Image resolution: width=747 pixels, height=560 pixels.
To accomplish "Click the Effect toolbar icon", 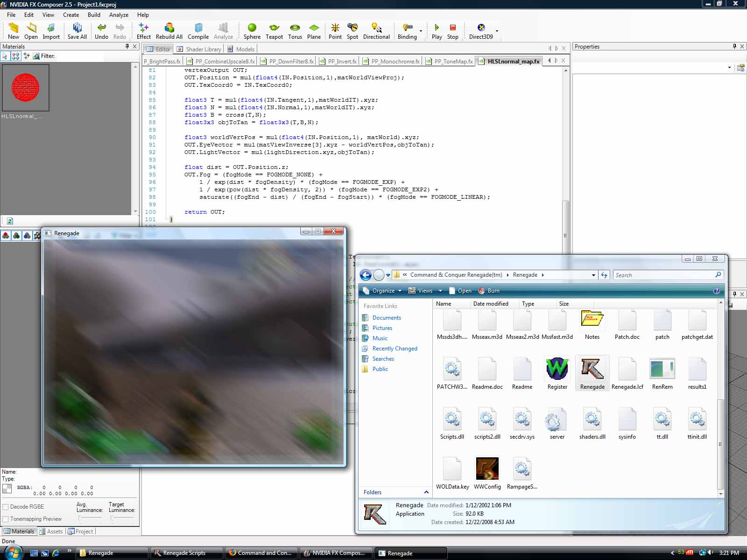I will pyautogui.click(x=143, y=31).
